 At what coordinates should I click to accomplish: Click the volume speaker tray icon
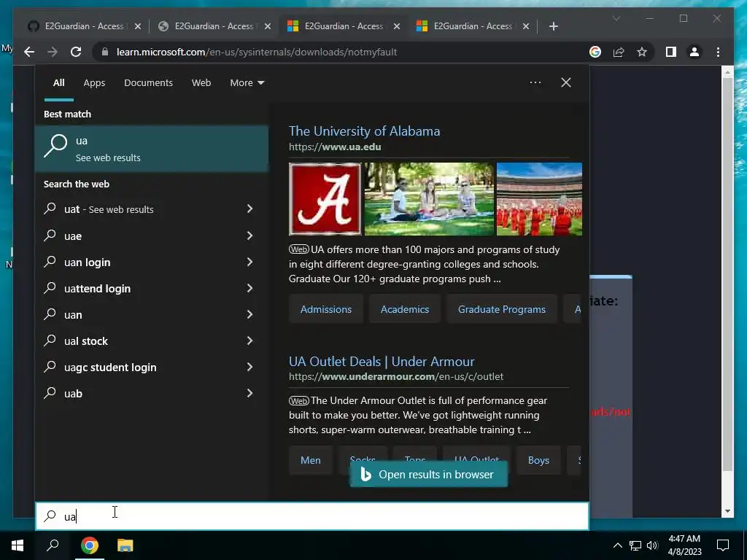click(652, 545)
